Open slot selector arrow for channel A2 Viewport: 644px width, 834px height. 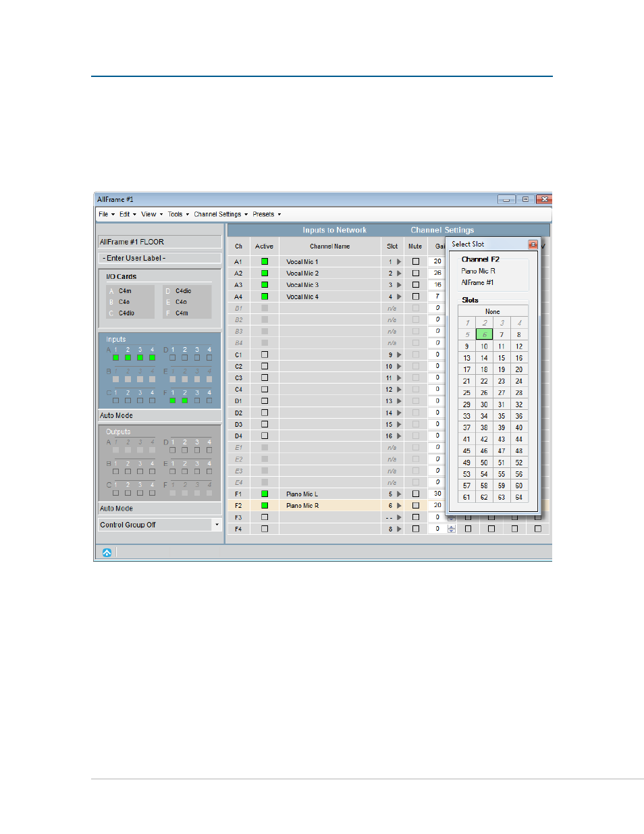point(399,273)
